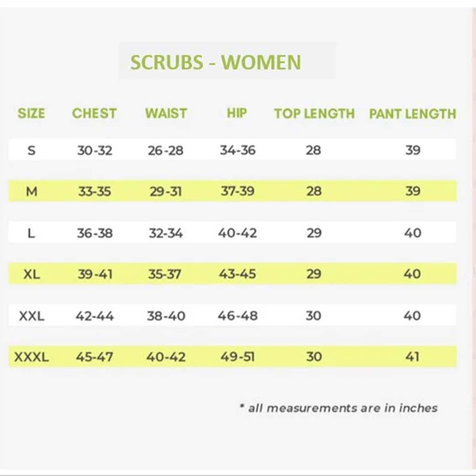Click the SCRUBS - WOMEN title

point(215,62)
